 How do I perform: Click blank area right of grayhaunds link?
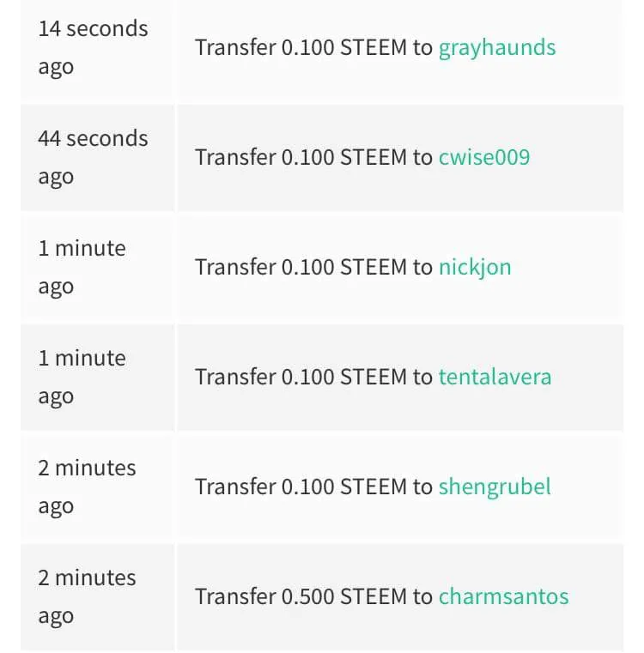point(589,47)
